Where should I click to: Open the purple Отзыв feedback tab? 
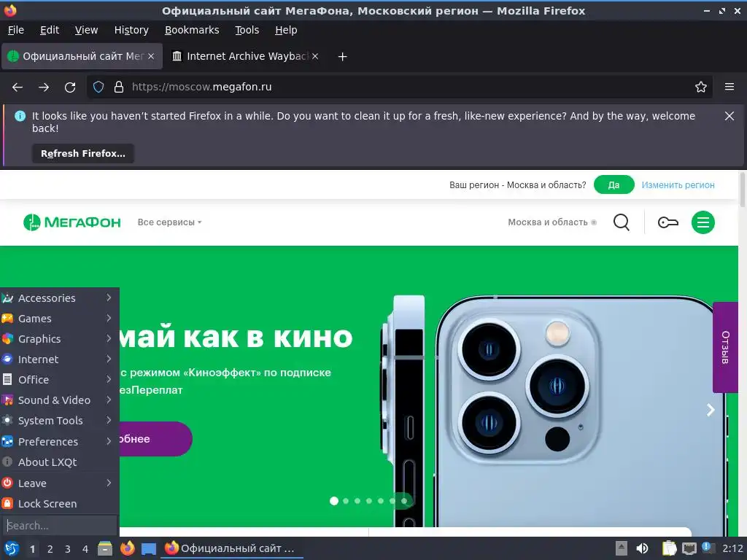click(725, 347)
